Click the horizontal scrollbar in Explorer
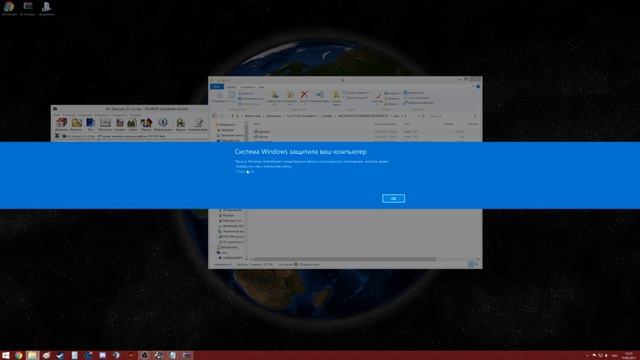Image resolution: width=640 pixels, height=360 pixels. point(345,259)
